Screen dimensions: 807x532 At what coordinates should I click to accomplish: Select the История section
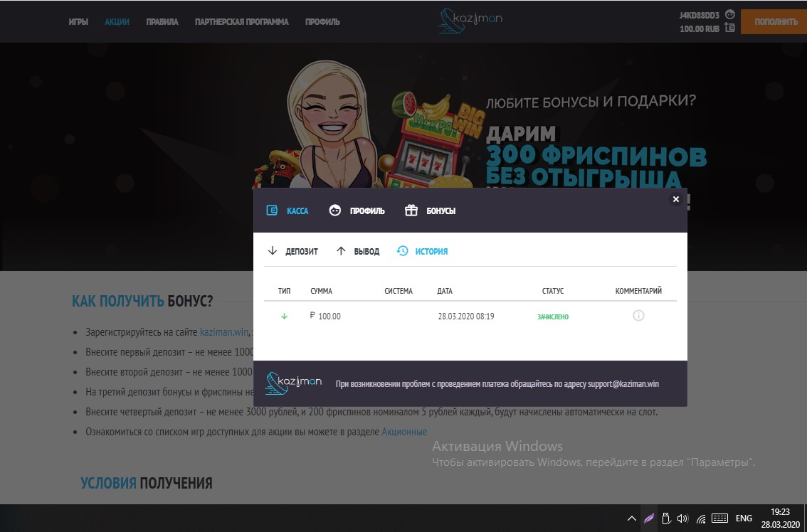point(423,252)
